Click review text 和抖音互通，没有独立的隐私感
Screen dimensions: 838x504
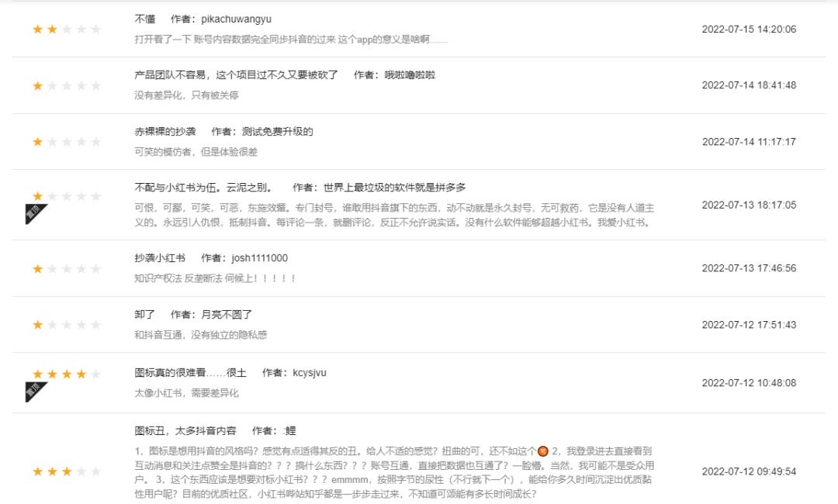tap(200, 335)
